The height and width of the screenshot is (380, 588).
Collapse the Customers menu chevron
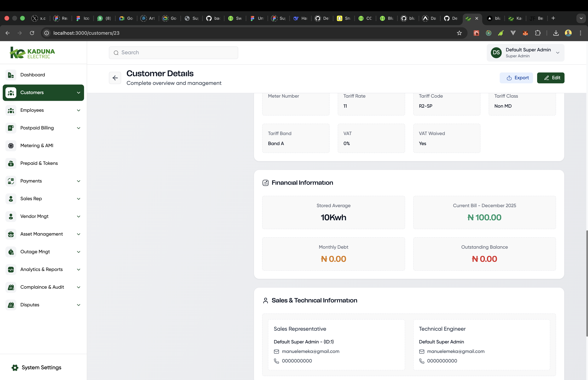[78, 93]
